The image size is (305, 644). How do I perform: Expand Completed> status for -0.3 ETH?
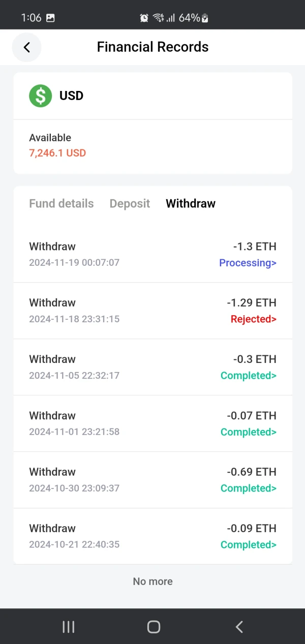[x=248, y=376]
